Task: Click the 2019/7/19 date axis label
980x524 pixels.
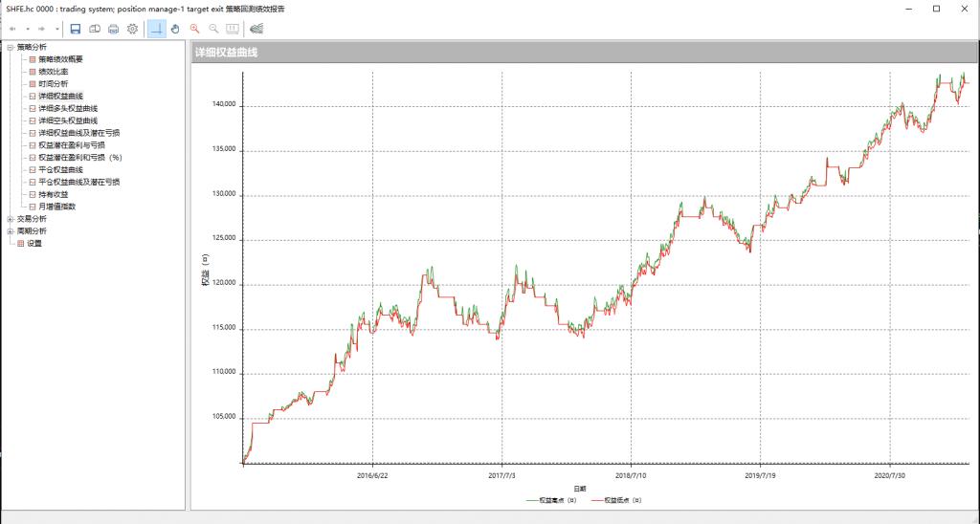Action: tap(760, 476)
